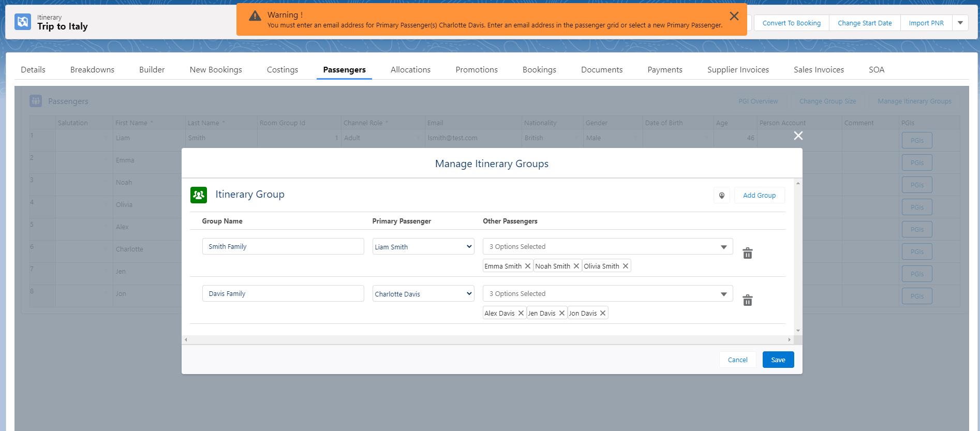
Task: Delete the Davis Family group via trash icon
Action: tap(748, 300)
